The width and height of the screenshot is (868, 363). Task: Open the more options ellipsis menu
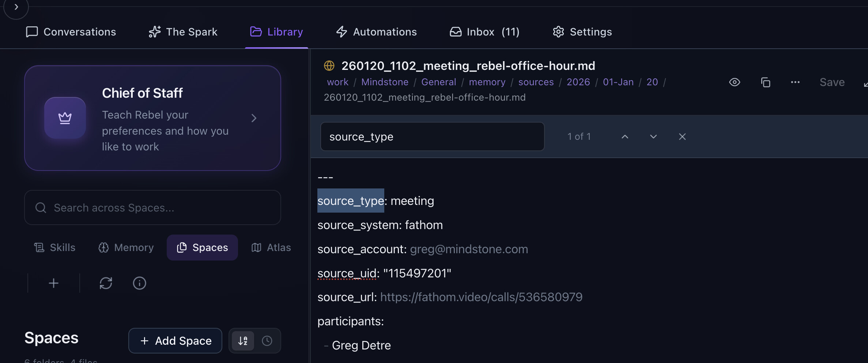point(795,82)
